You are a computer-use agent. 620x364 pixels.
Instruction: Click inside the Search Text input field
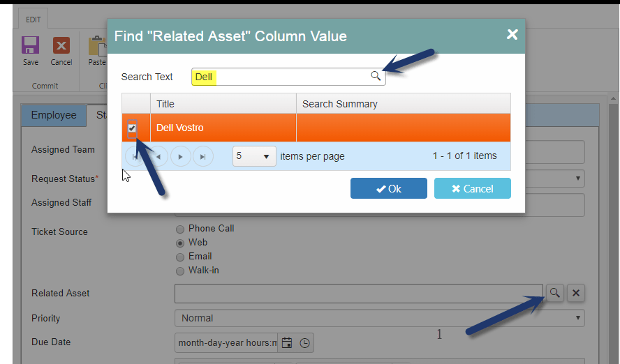tap(288, 77)
